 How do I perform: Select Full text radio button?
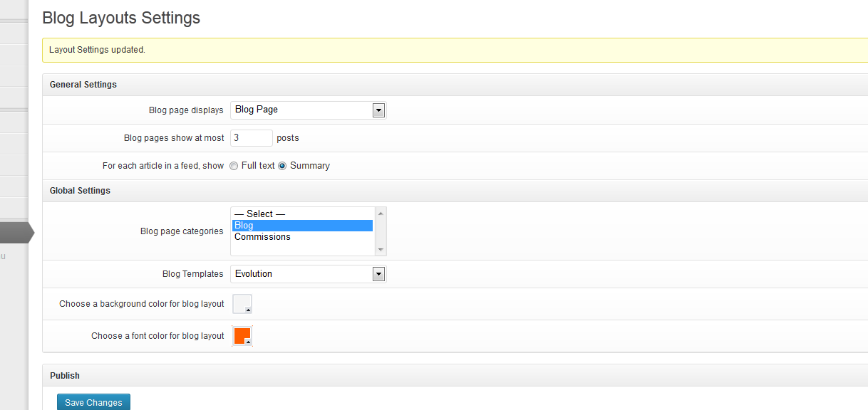pos(234,166)
